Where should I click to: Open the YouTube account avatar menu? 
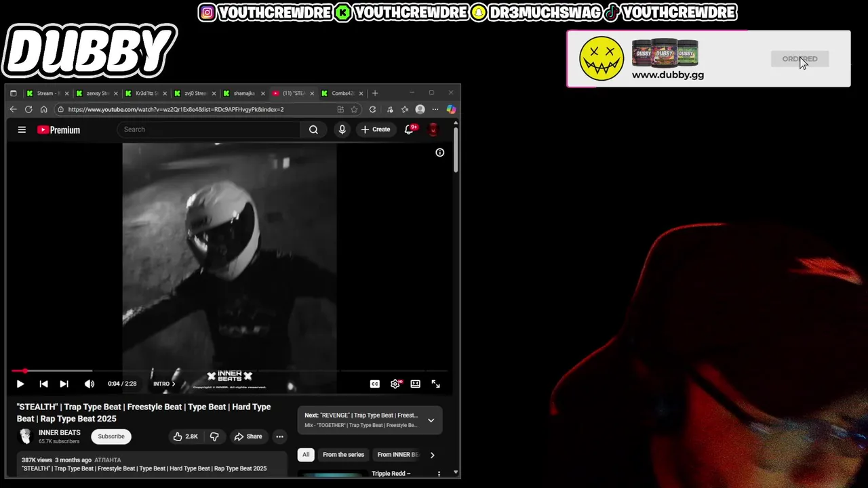coord(433,129)
